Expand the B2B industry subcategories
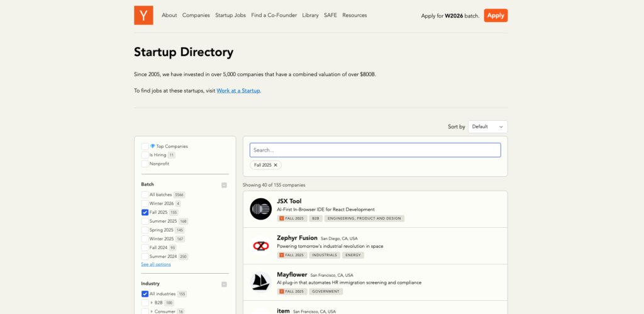 (x=151, y=303)
